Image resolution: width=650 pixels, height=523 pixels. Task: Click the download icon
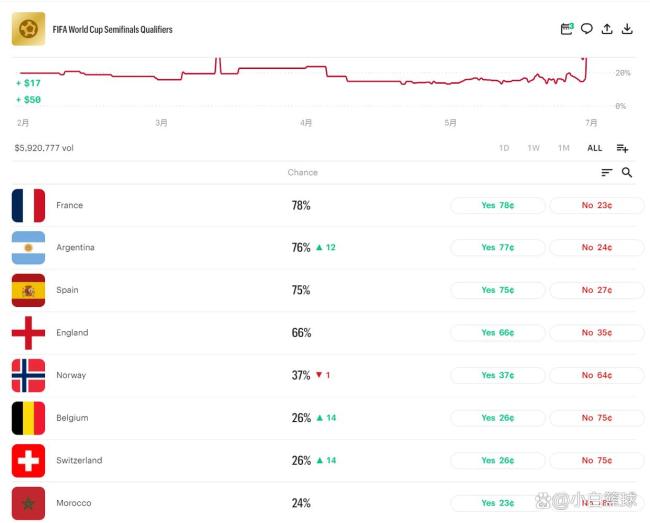(627, 29)
